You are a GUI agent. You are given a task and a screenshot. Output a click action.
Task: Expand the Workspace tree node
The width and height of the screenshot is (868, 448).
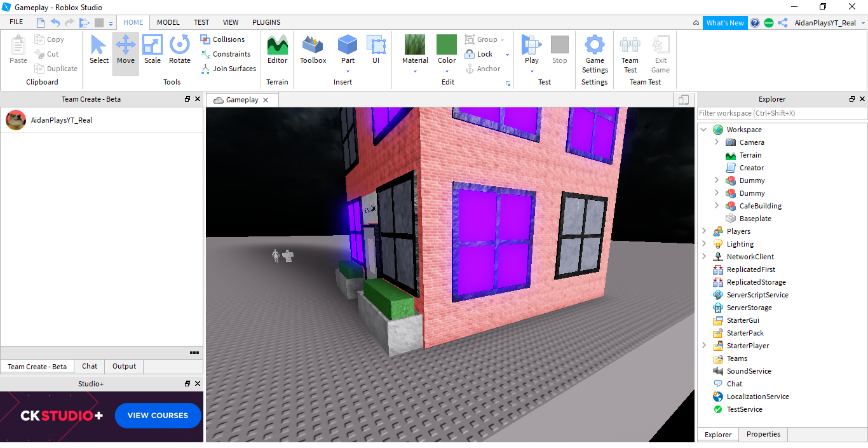703,130
